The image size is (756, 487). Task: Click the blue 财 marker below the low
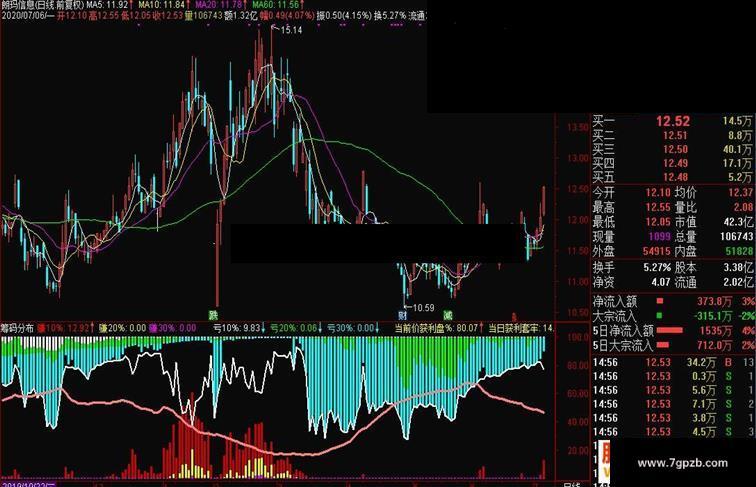point(403,316)
